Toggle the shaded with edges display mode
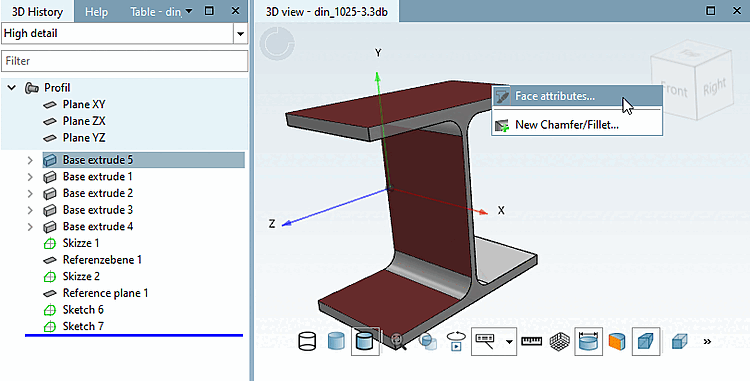750x381 pixels. (x=365, y=341)
